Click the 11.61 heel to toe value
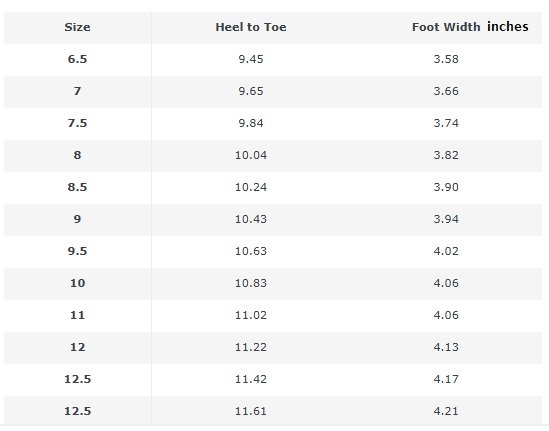The width and height of the screenshot is (549, 431). [251, 411]
